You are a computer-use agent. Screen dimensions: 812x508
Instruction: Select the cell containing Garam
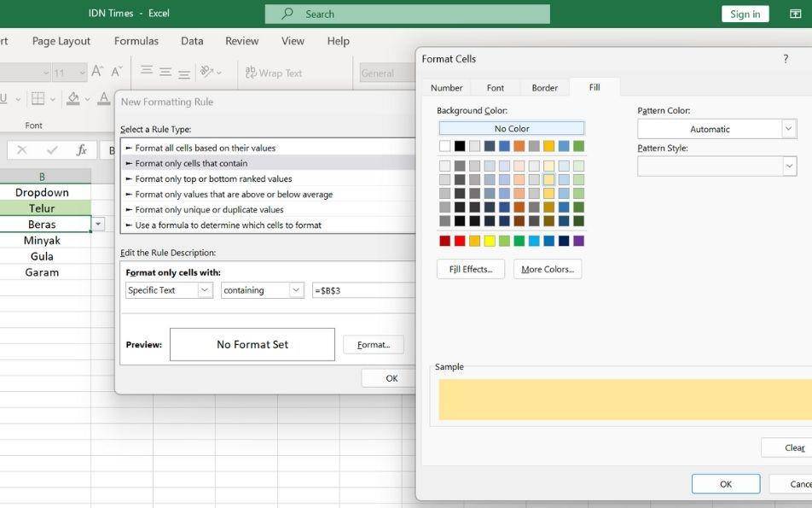[45, 272]
